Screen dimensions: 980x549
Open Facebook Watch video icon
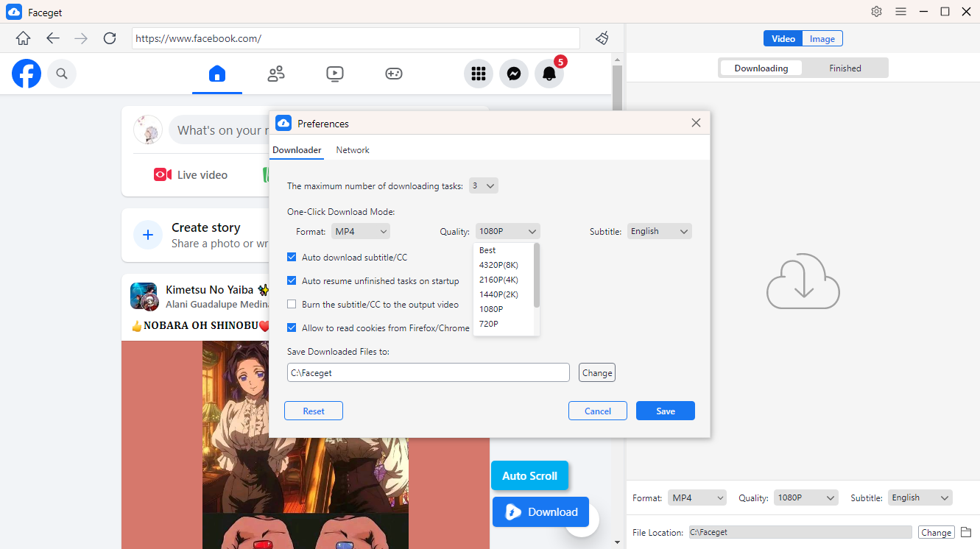tap(335, 74)
